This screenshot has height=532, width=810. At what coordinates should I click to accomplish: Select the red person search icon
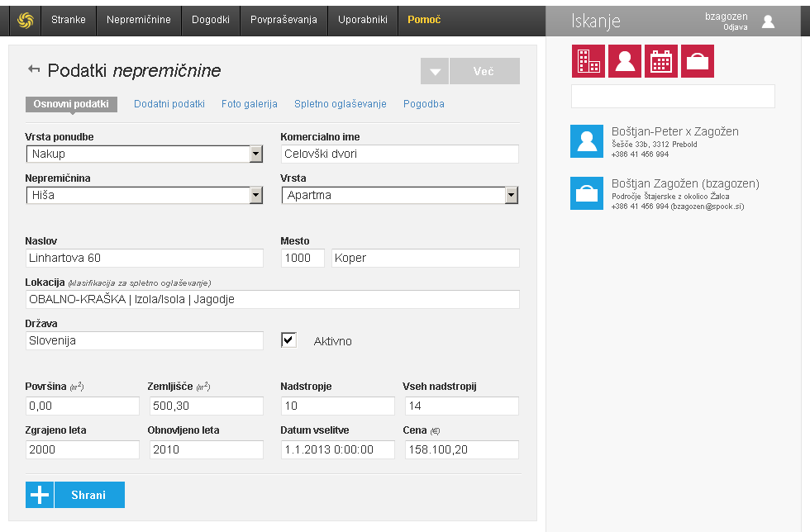[x=625, y=61]
